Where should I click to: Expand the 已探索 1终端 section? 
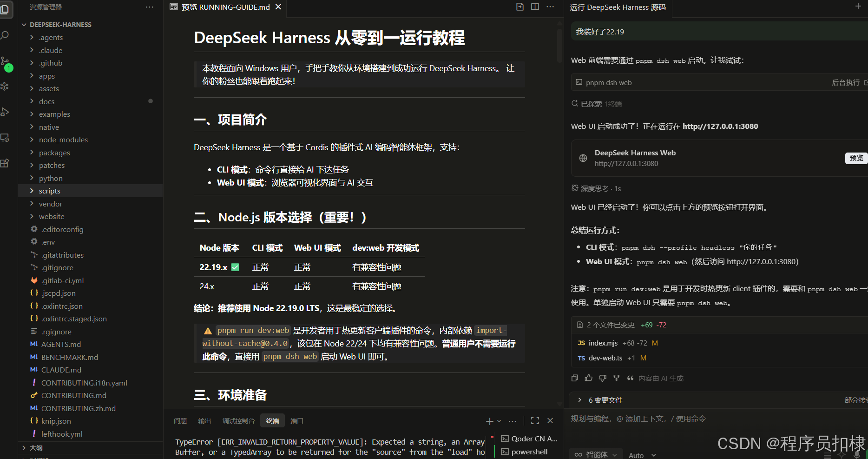(x=597, y=104)
